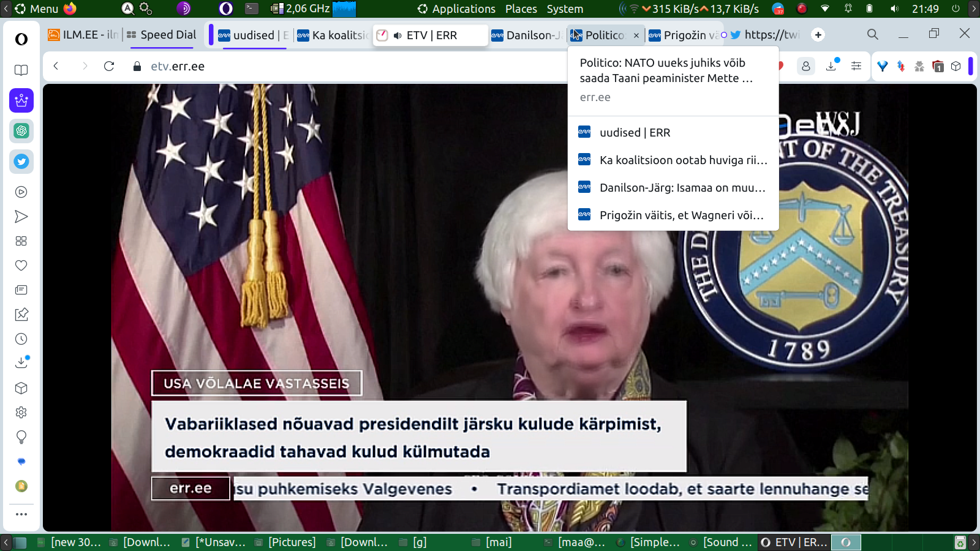The height and width of the screenshot is (551, 980).
Task: Open My Flow paper-plane icon in sidebar
Action: (21, 217)
